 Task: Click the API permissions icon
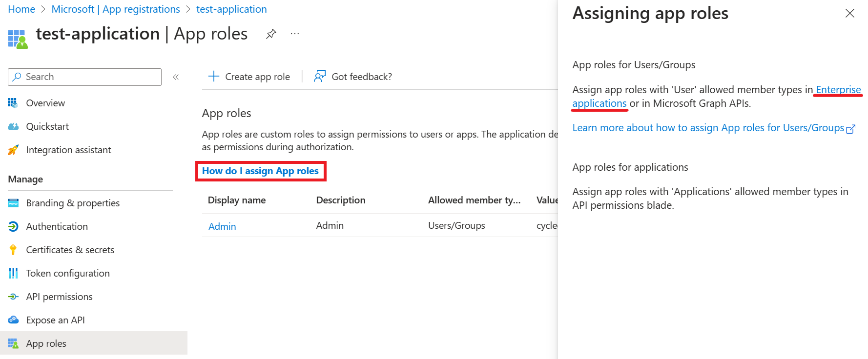click(13, 297)
